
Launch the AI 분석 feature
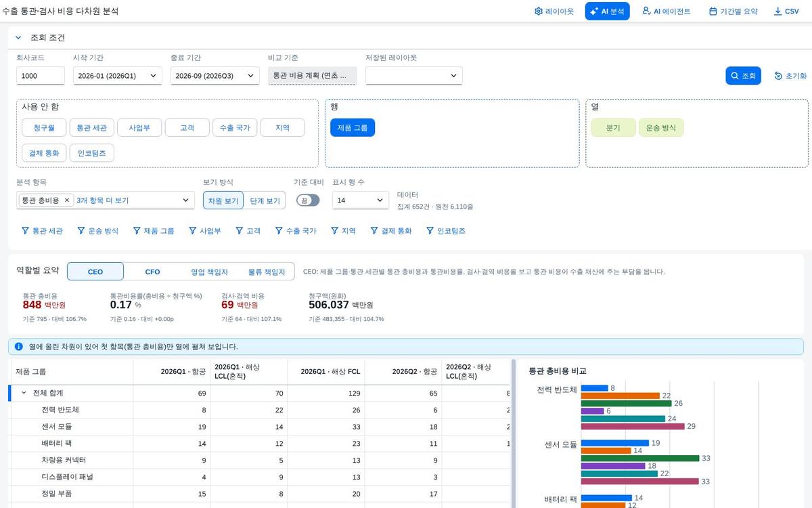607,12
